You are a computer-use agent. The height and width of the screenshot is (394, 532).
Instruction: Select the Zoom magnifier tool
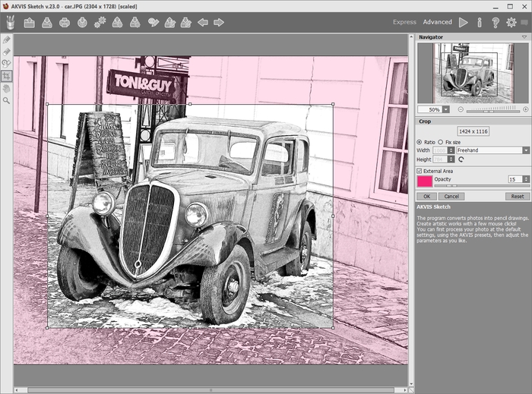pyautogui.click(x=6, y=101)
